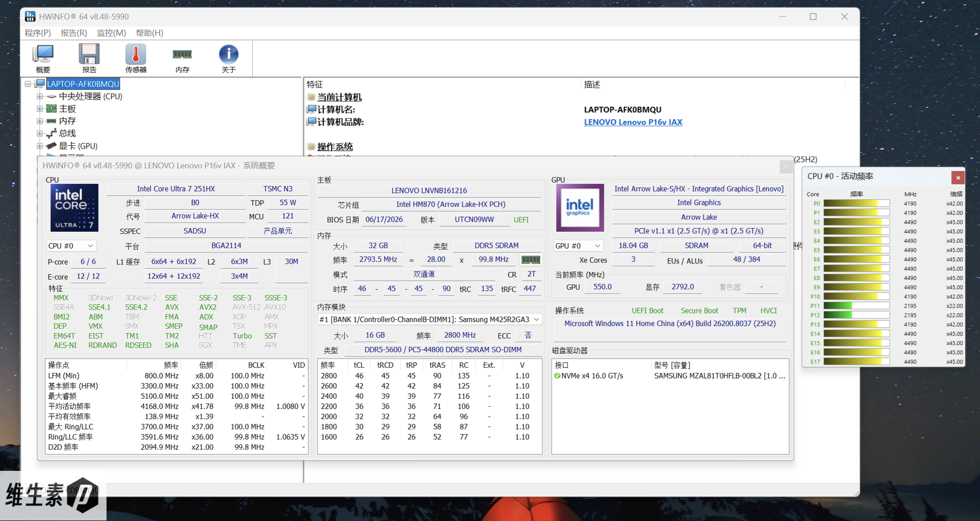Open the LENOVO Lenovo P16v IAX link
This screenshot has height=521, width=980.
633,122
